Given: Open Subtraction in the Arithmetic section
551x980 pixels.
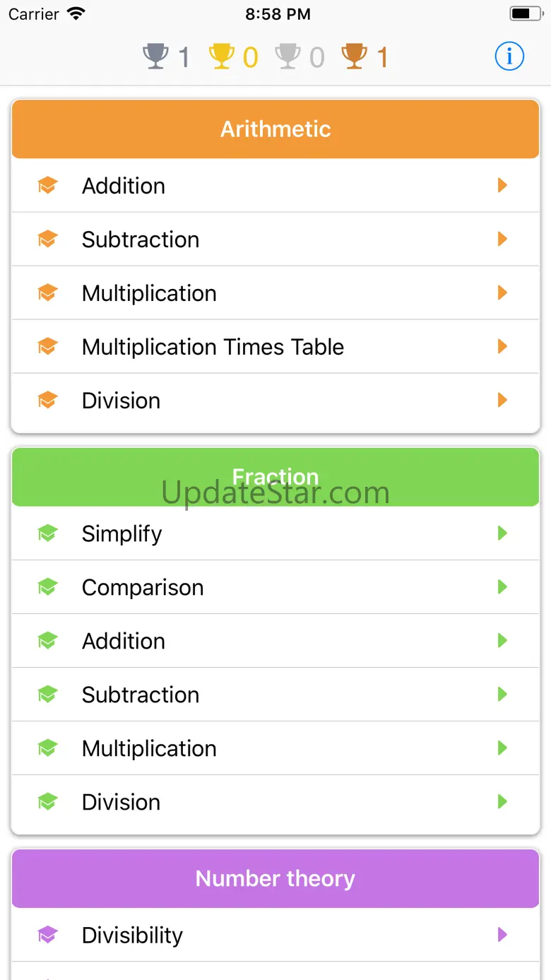Looking at the screenshot, I should click(141, 240).
